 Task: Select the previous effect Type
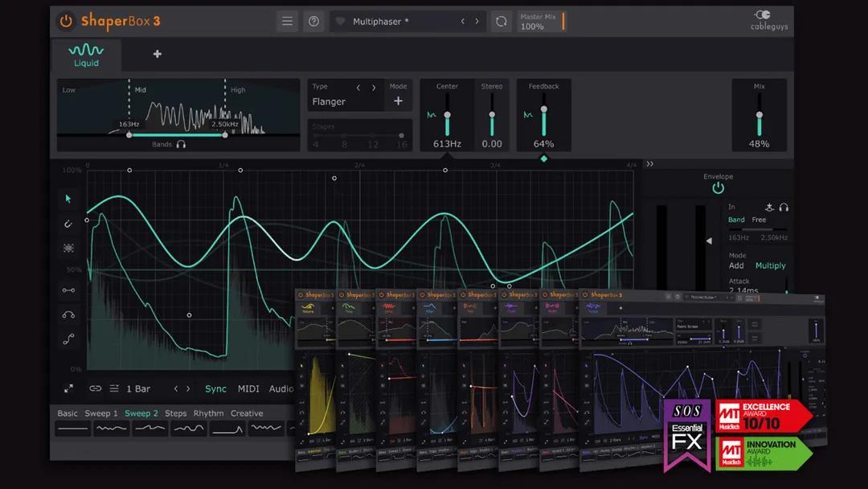tap(358, 88)
